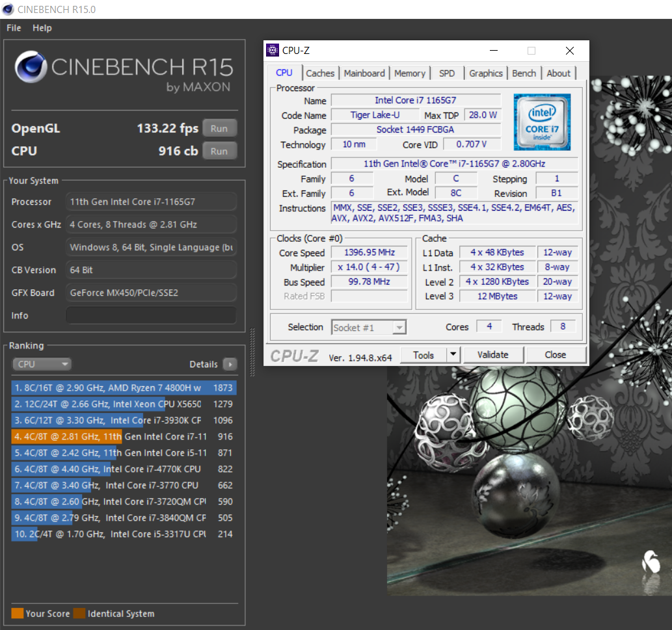The height and width of the screenshot is (630, 672).
Task: Open the Socket #1 selection combo box
Action: (369, 328)
